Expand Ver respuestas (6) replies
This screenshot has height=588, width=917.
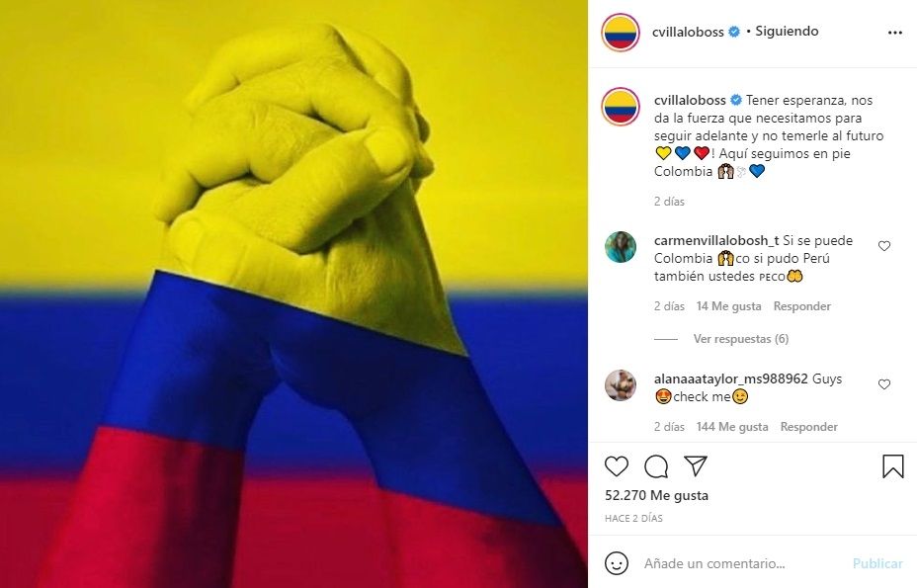click(741, 339)
